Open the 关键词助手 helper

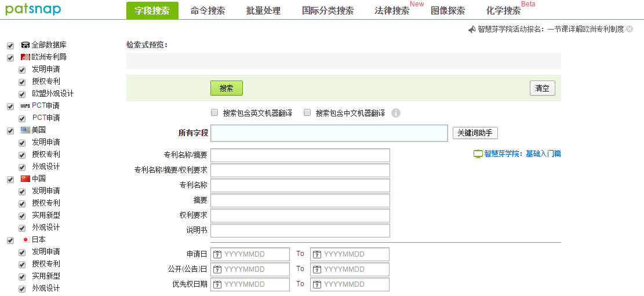tap(475, 133)
